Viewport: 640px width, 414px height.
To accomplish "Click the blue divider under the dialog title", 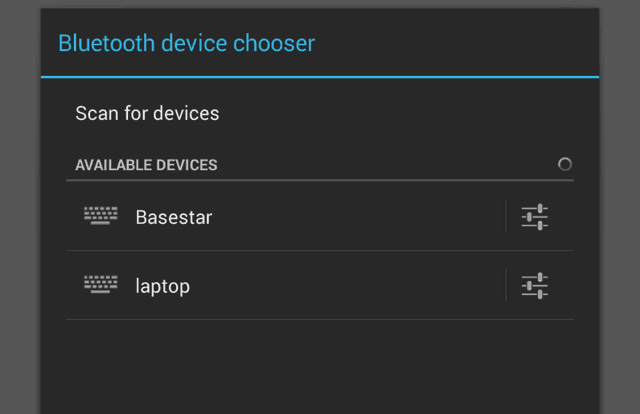I will click(x=320, y=77).
